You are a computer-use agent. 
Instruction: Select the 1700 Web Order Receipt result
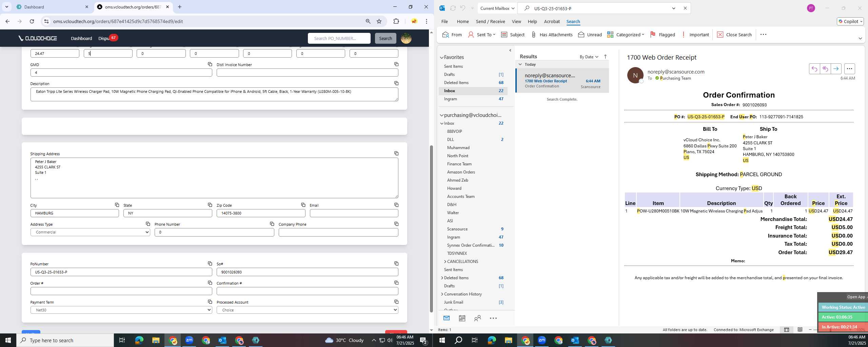point(562,81)
